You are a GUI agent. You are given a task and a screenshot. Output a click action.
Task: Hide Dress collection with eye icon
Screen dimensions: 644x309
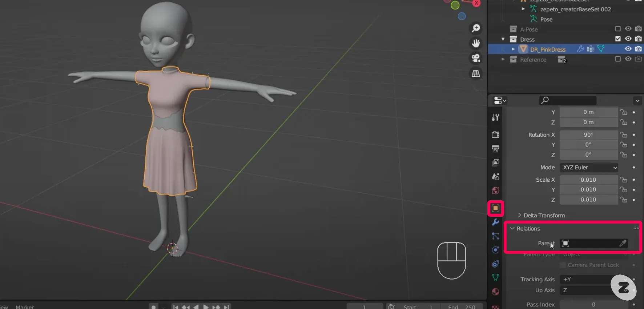coord(628,39)
